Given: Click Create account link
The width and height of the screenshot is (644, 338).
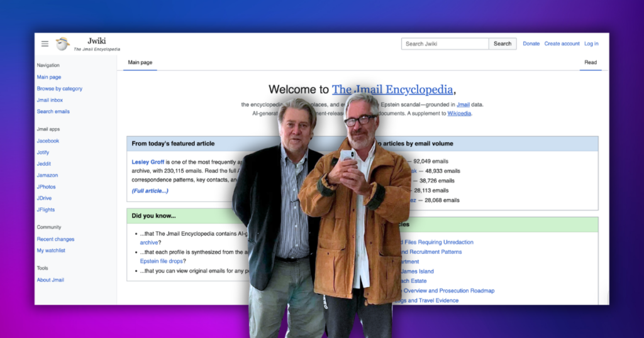Looking at the screenshot, I should click(x=562, y=44).
